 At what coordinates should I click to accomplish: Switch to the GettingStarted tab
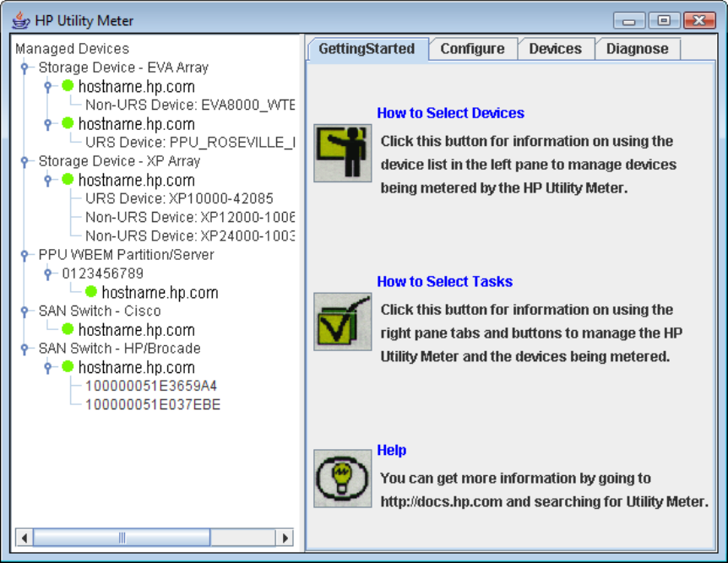tap(367, 49)
